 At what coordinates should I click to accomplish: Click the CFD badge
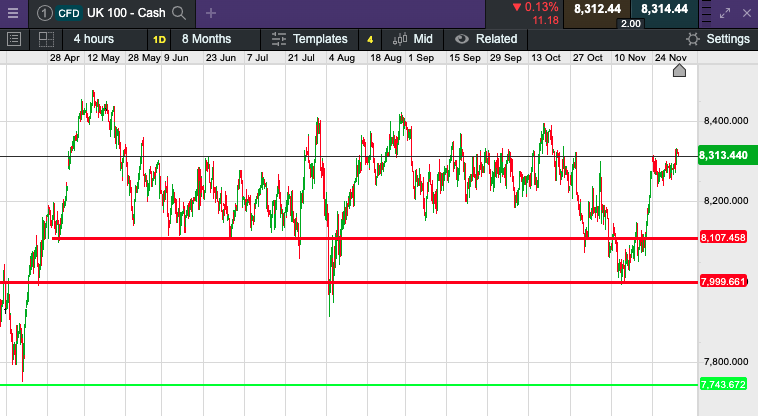pyautogui.click(x=69, y=13)
